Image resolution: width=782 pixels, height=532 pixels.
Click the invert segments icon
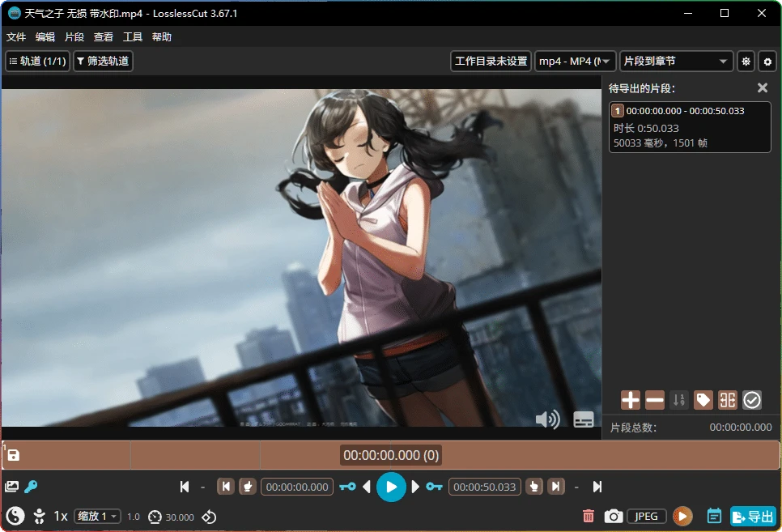[x=727, y=399]
